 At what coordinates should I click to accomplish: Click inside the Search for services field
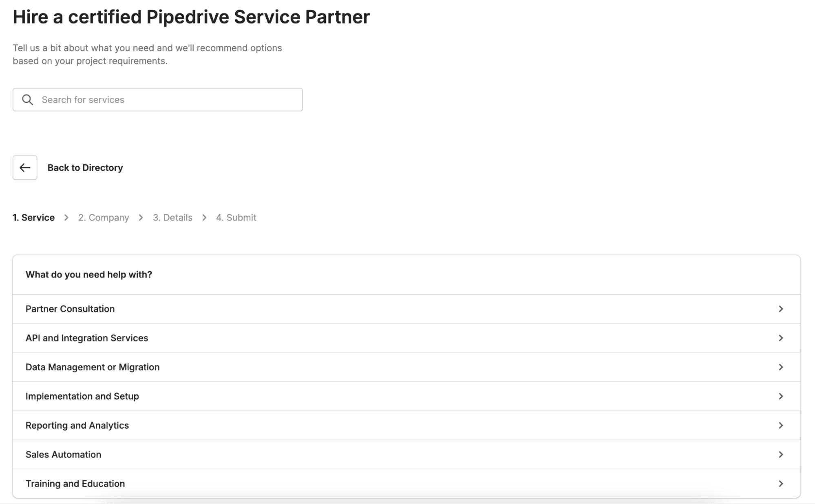click(163, 99)
